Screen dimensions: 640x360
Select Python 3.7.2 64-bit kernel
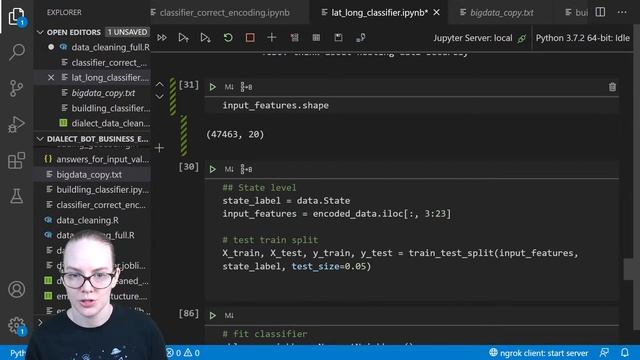(x=582, y=38)
